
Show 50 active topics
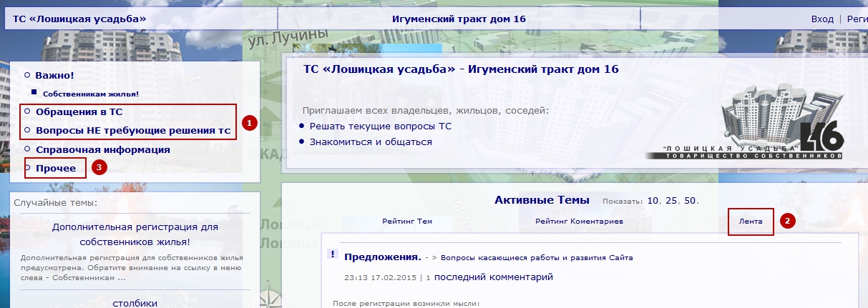[x=690, y=201]
